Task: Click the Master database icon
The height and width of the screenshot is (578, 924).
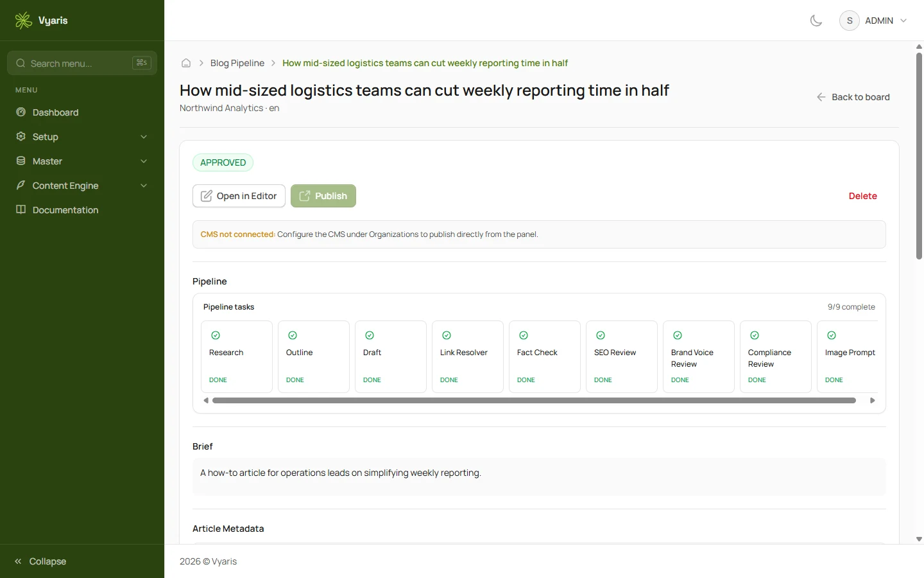Action: (x=21, y=161)
